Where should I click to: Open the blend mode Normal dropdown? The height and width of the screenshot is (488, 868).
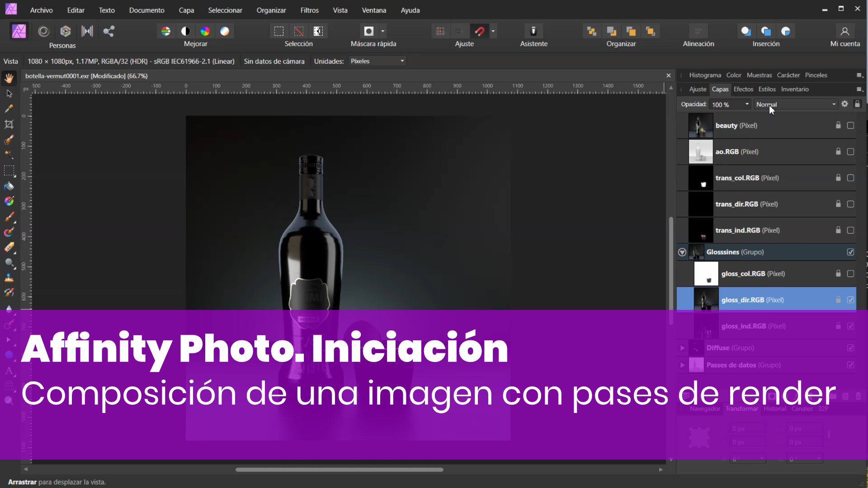796,104
